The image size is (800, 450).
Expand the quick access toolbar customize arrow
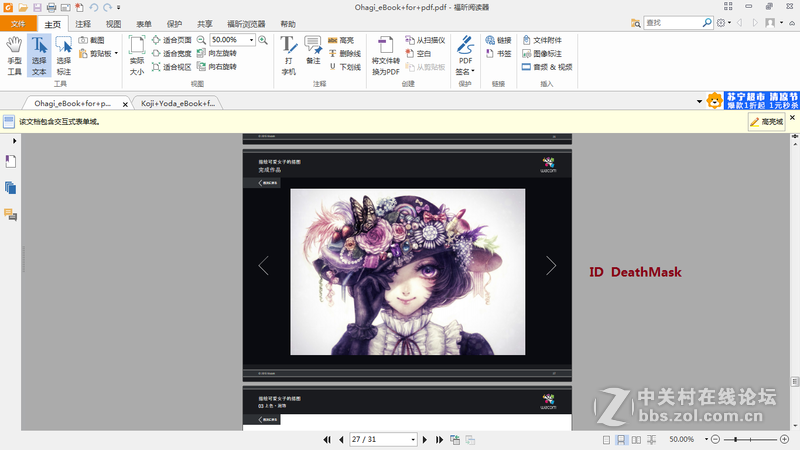(118, 8)
